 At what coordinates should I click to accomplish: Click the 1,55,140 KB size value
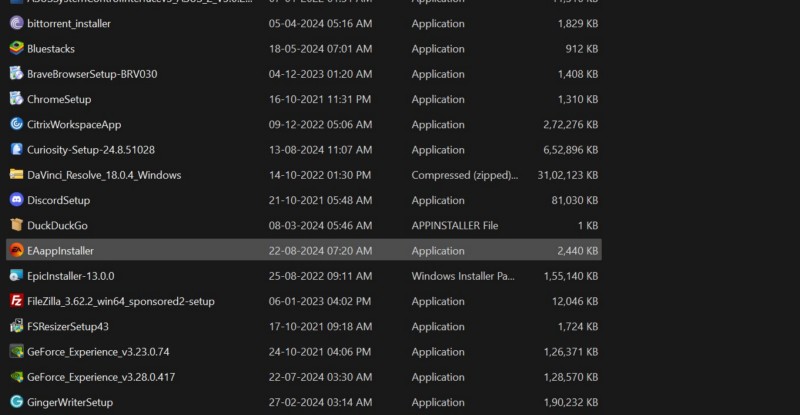pyautogui.click(x=570, y=276)
